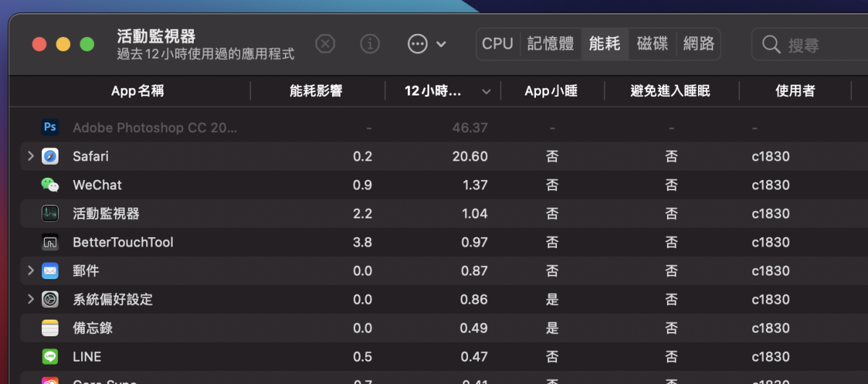Screen dimensions: 868x384
Task: Sort by App小睡 column header
Action: coord(551,91)
